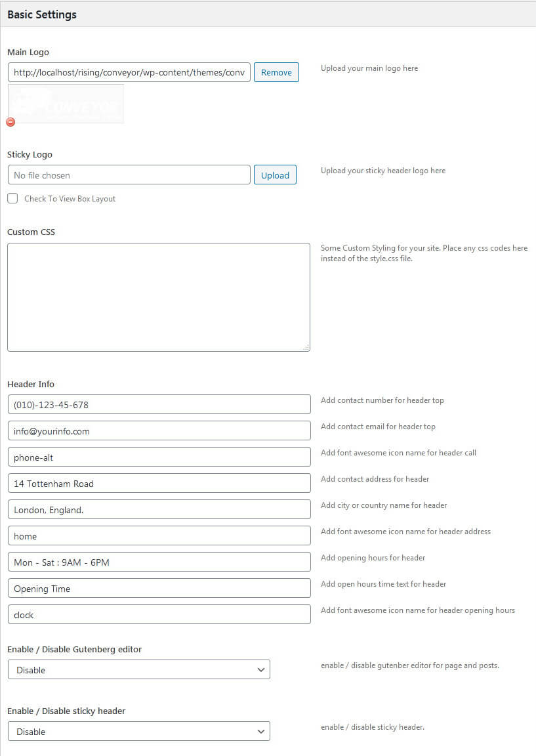Select the phone-alt icon name field
Image resolution: width=536 pixels, height=756 pixels.
click(x=158, y=457)
